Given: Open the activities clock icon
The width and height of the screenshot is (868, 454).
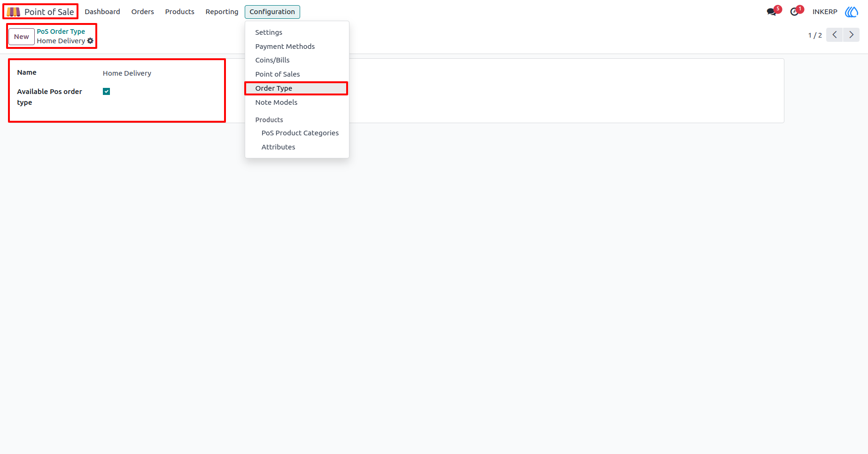Looking at the screenshot, I should [x=794, y=12].
